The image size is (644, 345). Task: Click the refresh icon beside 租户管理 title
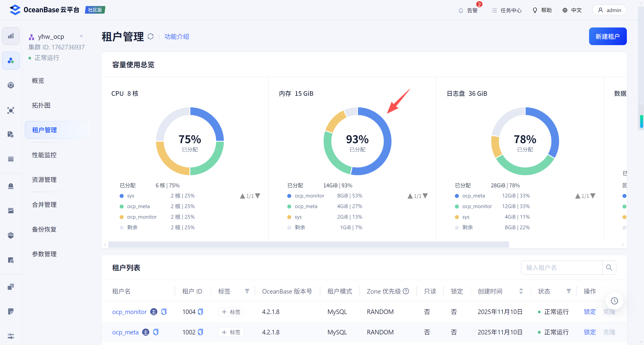(x=150, y=37)
